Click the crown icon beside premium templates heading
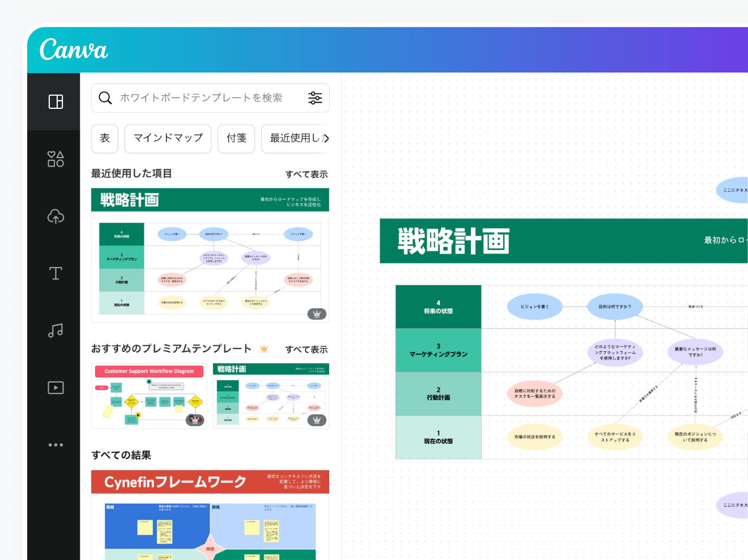The height and width of the screenshot is (560, 748). pyautogui.click(x=263, y=349)
